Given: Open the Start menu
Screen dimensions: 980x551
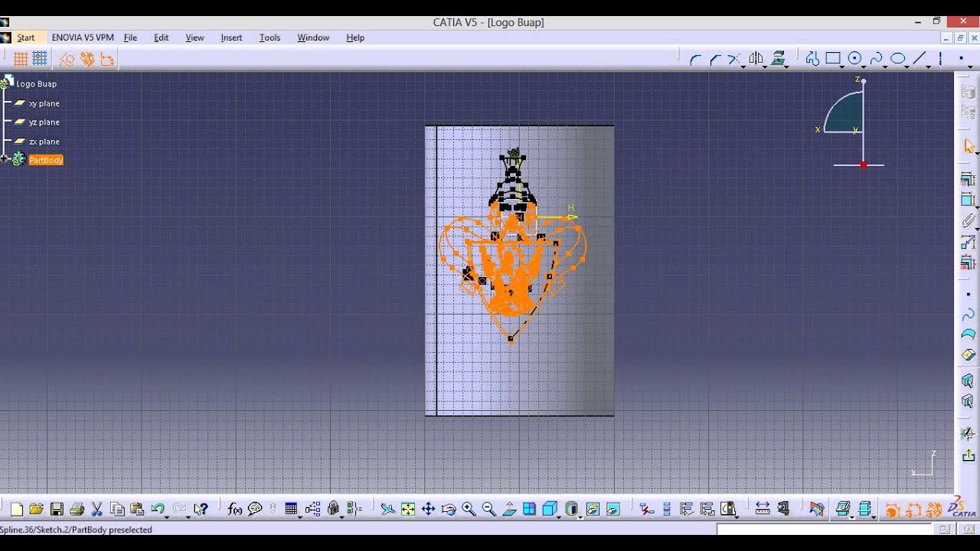Looking at the screenshot, I should pyautogui.click(x=26, y=37).
